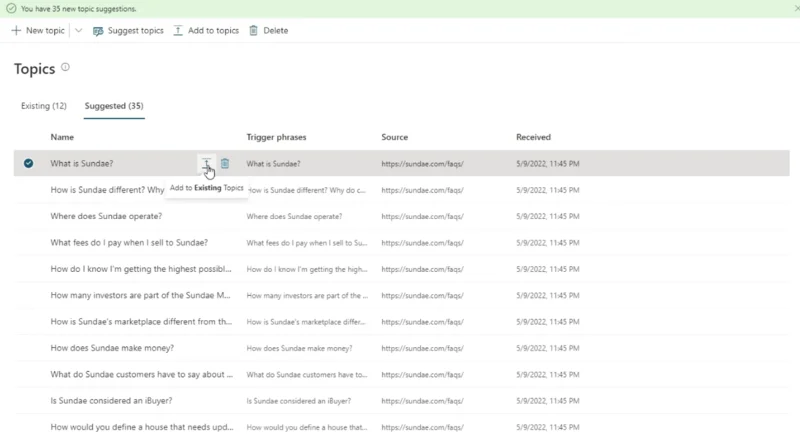Open 'How do I know I'm getting the highest' topic
The image size is (800, 439).
[141, 269]
